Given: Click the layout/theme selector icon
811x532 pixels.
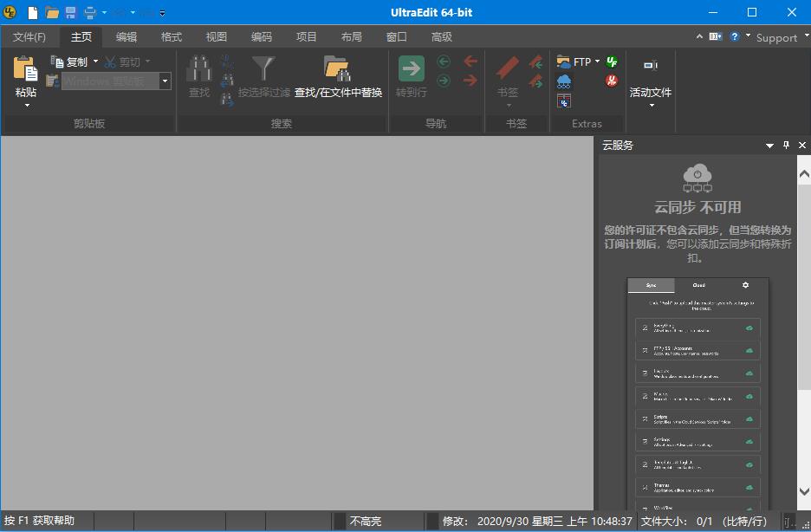Looking at the screenshot, I should pos(716,36).
